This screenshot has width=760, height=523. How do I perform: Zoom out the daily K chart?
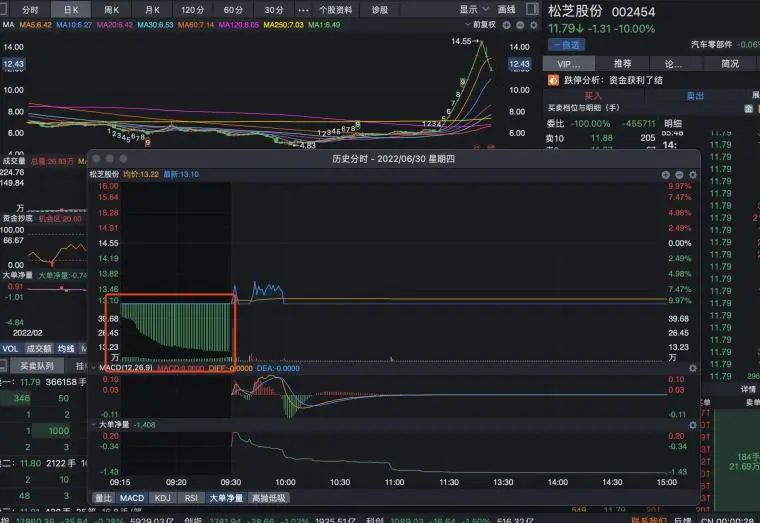tap(520, 25)
